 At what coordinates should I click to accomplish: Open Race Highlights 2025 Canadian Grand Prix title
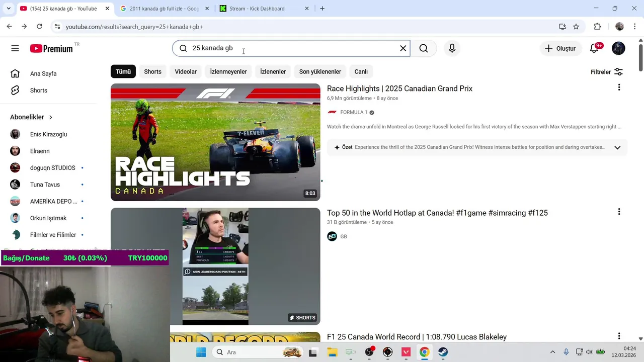400,88
